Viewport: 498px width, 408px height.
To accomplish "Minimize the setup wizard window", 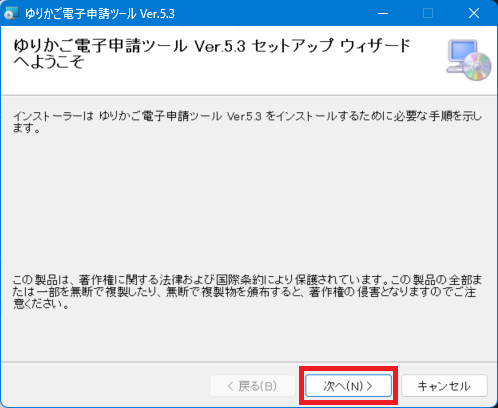I will [x=383, y=13].
